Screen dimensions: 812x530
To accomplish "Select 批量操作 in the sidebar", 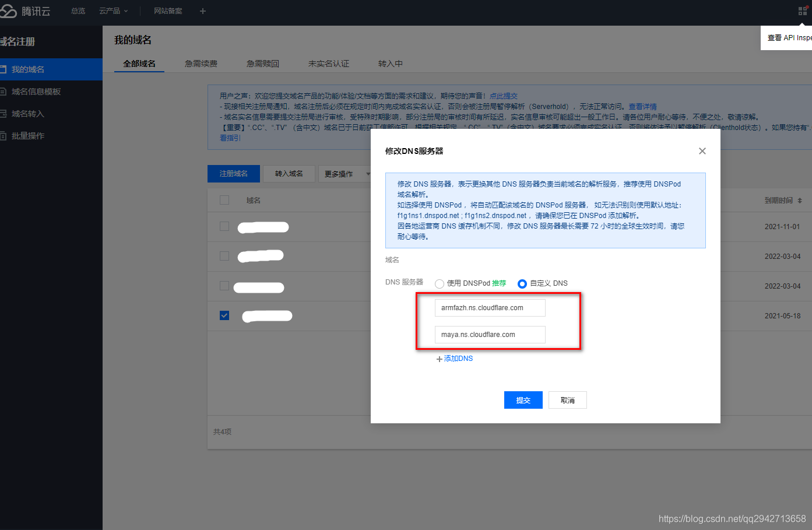I will pyautogui.click(x=28, y=136).
